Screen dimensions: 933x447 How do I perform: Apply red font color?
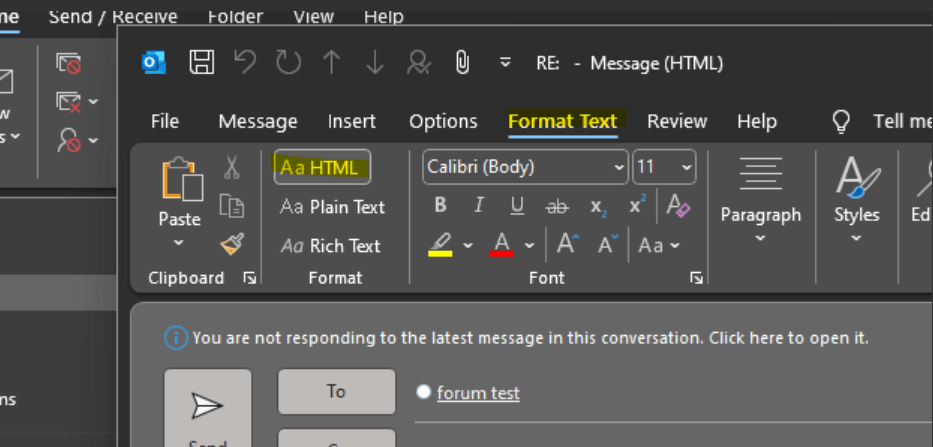tap(502, 245)
